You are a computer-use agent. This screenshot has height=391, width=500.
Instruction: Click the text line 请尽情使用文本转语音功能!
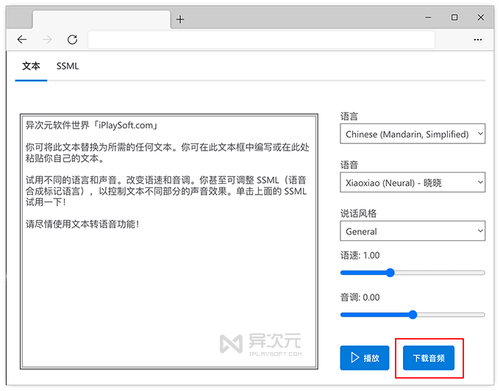pos(82,224)
